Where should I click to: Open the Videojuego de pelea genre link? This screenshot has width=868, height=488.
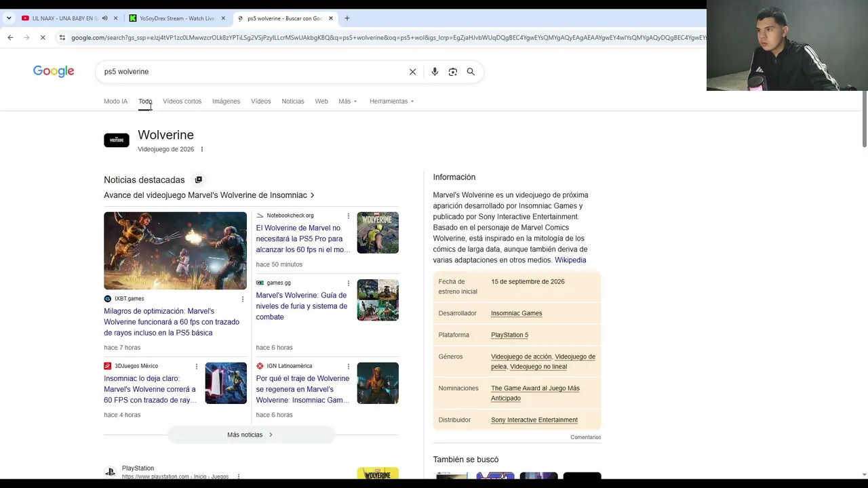(x=543, y=361)
